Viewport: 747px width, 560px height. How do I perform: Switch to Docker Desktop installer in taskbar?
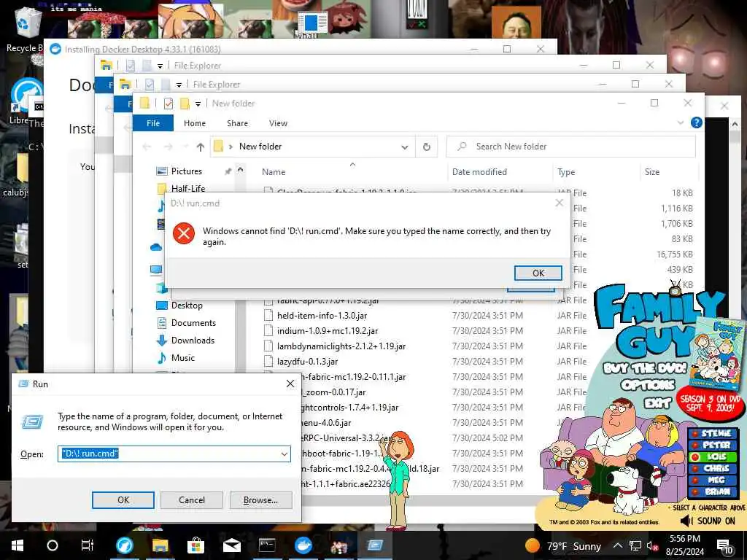(x=303, y=545)
